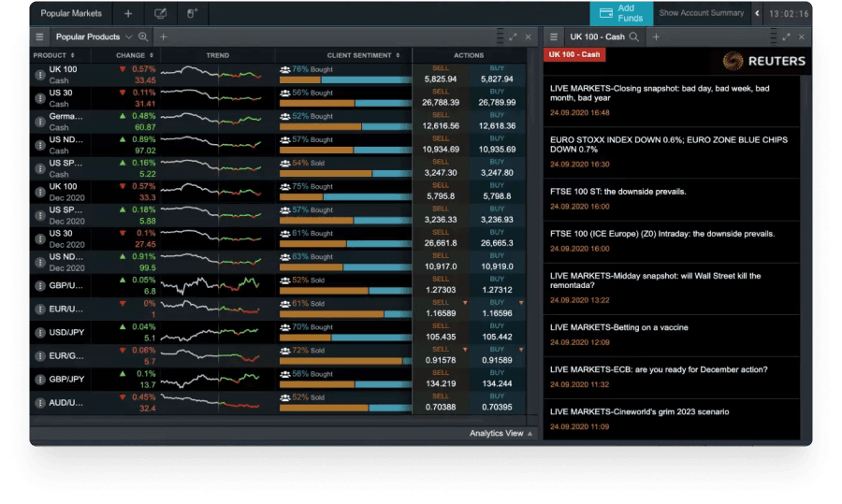Expand the Analytics View panel

tap(501, 433)
